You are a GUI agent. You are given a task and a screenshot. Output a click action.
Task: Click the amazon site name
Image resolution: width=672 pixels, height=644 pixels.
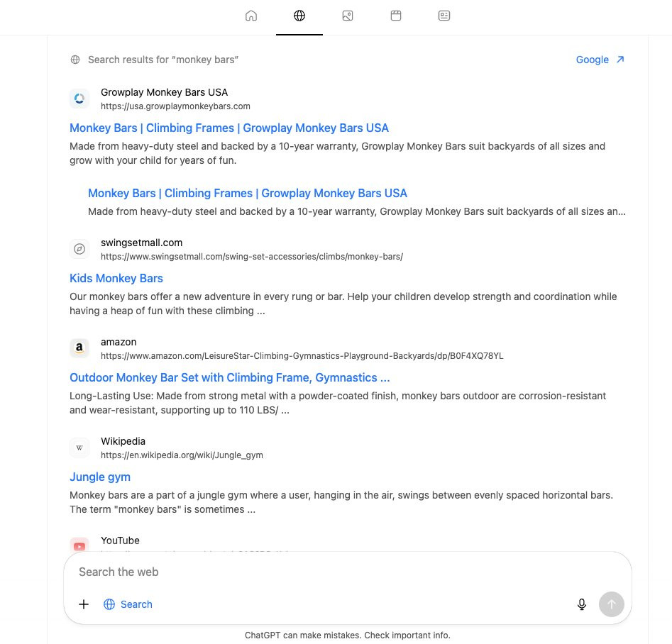pos(119,343)
